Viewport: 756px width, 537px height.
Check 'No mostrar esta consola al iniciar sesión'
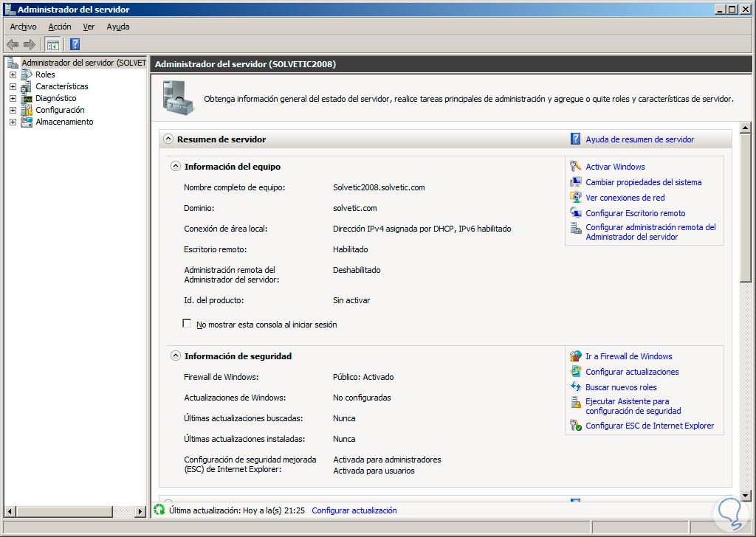[187, 324]
